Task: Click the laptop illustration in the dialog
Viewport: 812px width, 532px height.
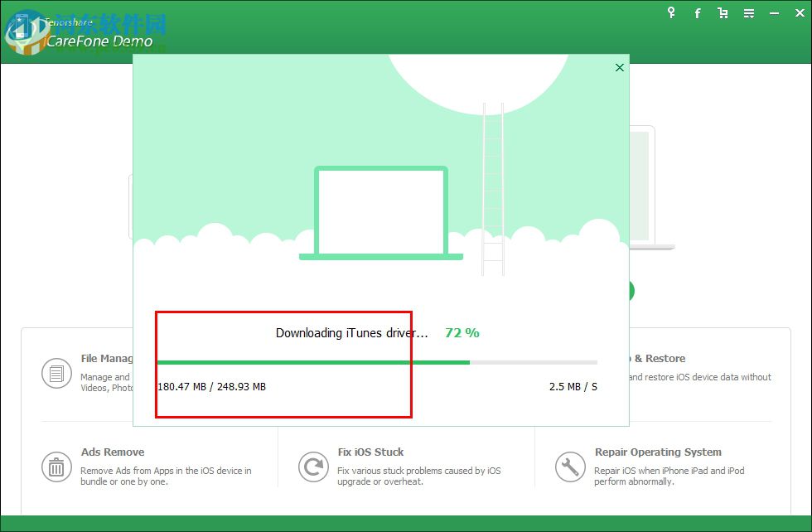Action: [x=381, y=213]
